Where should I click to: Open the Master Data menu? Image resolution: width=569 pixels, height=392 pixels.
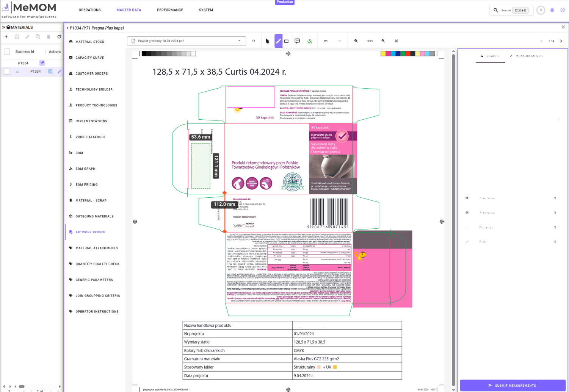[129, 10]
